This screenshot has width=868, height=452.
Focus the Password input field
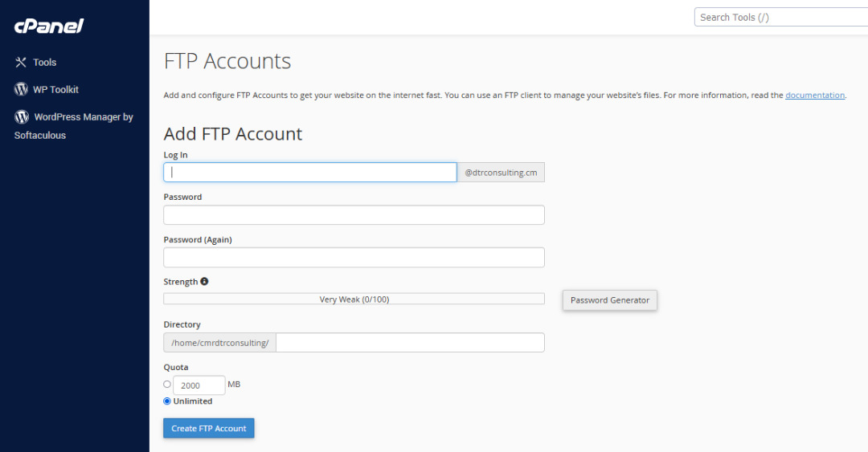(354, 214)
